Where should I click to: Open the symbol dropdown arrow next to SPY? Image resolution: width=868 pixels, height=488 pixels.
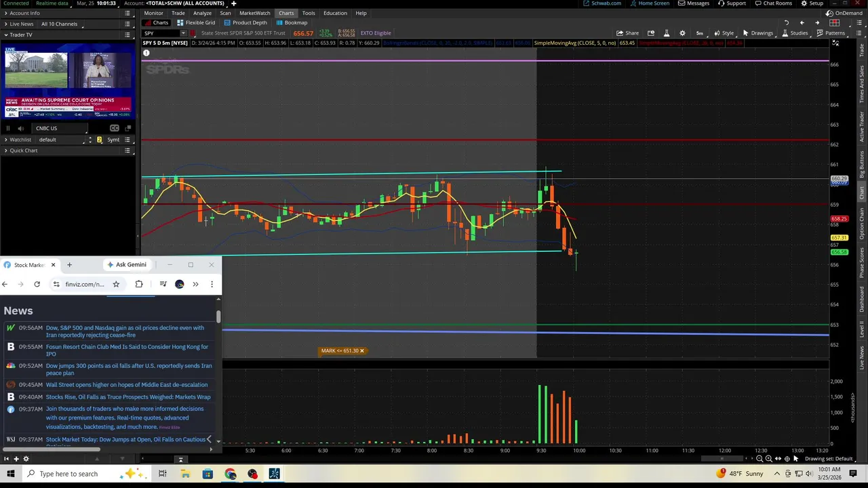(183, 33)
